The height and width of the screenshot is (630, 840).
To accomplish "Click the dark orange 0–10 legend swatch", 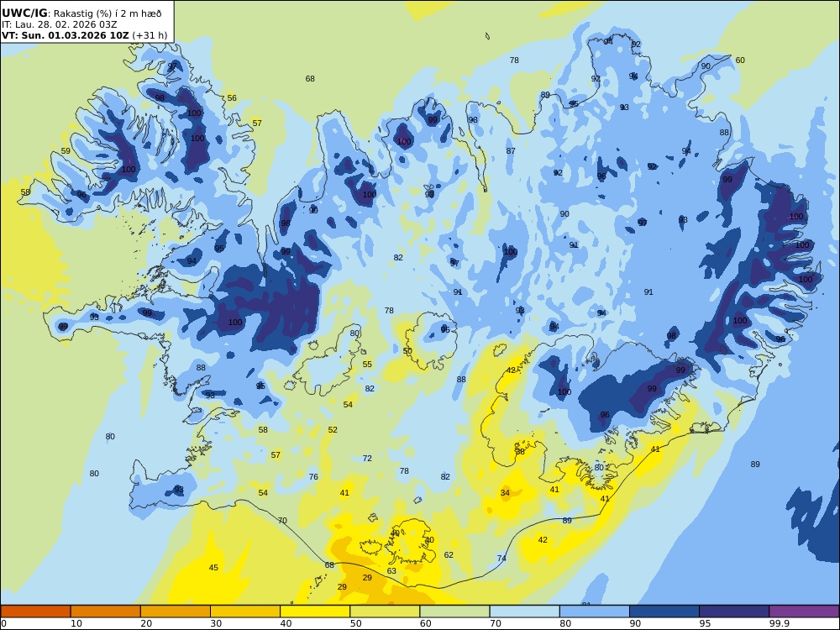I will [x=35, y=612].
